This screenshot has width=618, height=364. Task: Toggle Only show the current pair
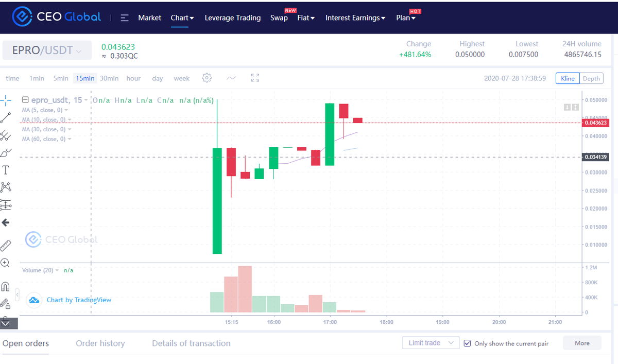pos(468,343)
